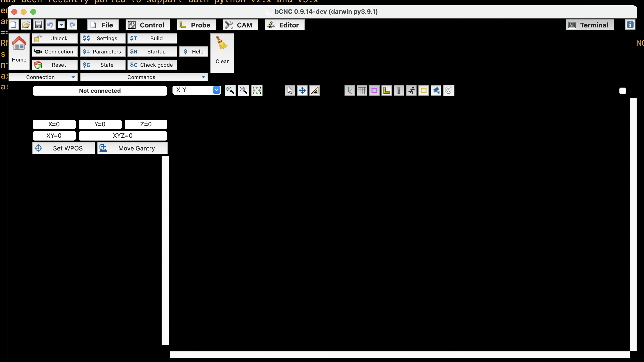The width and height of the screenshot is (644, 362).
Task: Expand the Connection group dropdown
Action: point(73,77)
